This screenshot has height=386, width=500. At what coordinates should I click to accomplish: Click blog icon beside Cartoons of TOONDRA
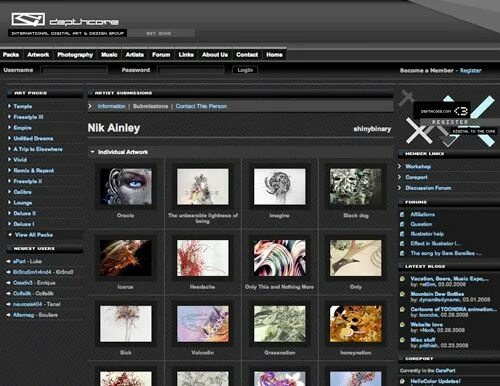(402, 309)
